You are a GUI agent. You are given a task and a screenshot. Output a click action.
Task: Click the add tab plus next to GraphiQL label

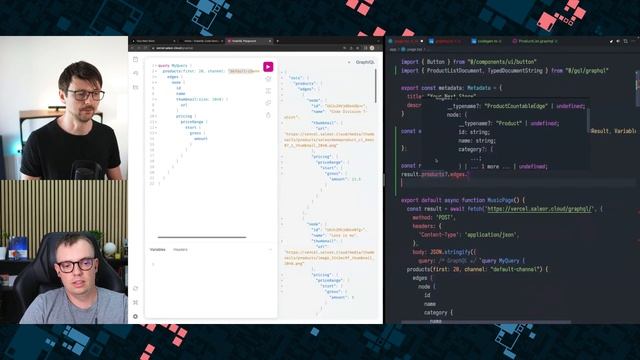click(x=349, y=62)
